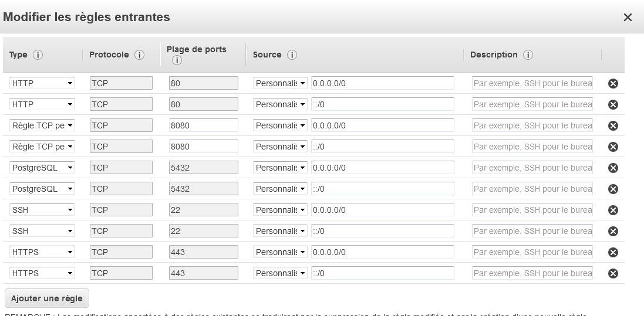
Task: Edit source field 0.0.0.0/0 of first HTTP rule
Action: coord(382,83)
